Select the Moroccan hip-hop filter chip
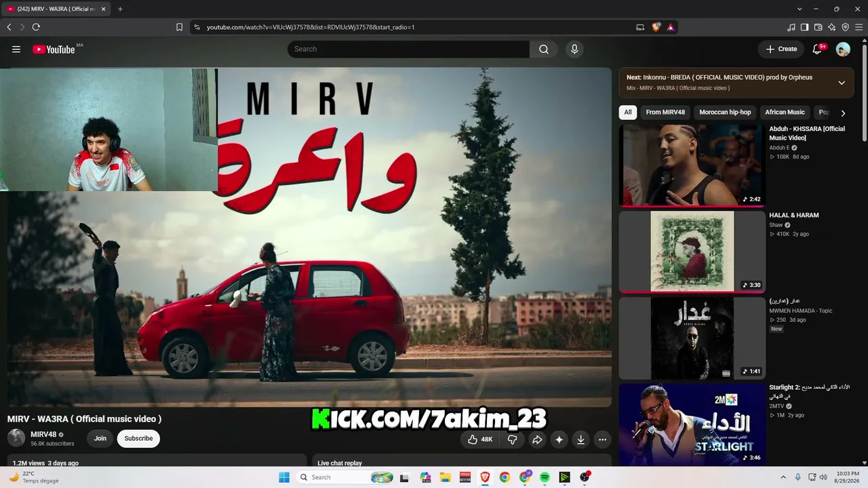The height and width of the screenshot is (488, 868). tap(725, 113)
